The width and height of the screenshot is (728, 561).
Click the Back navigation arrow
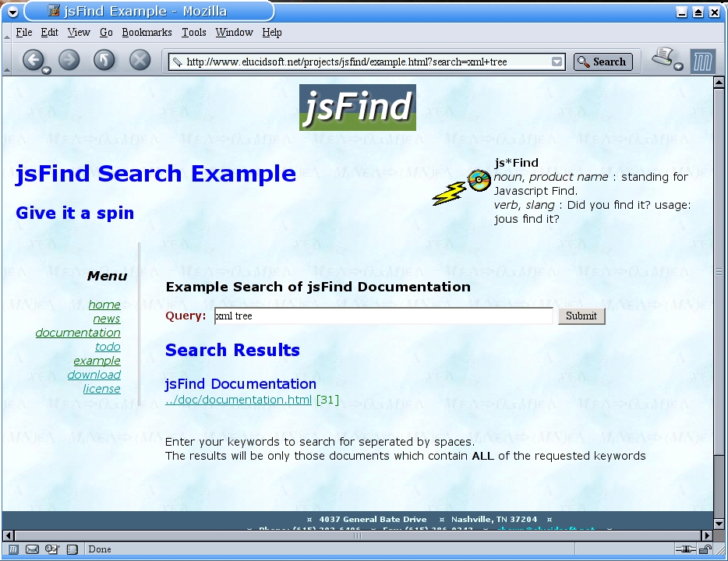[x=31, y=60]
